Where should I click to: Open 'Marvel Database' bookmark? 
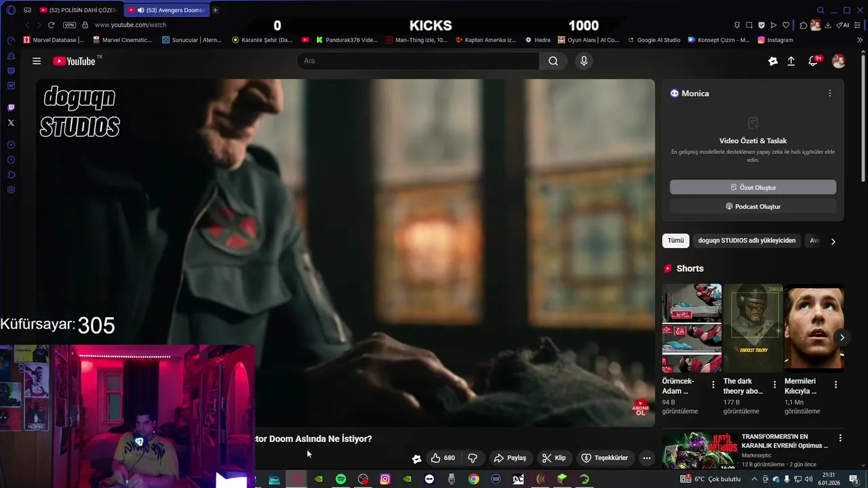54,40
